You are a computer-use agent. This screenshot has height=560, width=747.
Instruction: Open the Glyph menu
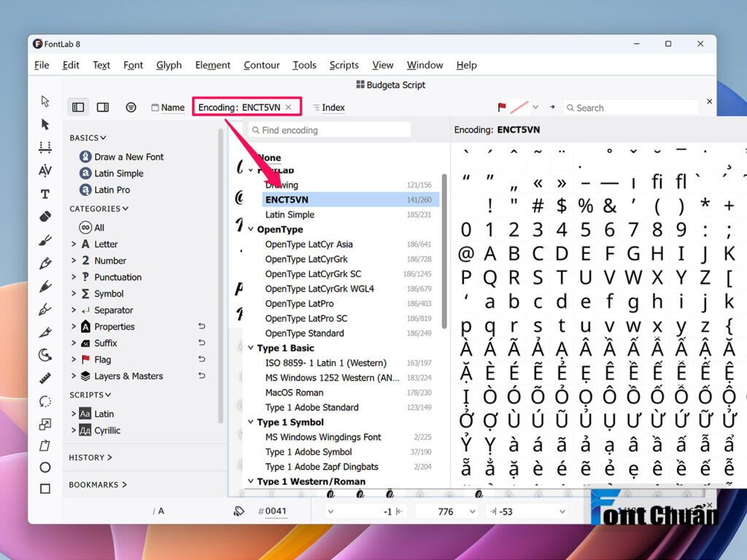coord(169,65)
